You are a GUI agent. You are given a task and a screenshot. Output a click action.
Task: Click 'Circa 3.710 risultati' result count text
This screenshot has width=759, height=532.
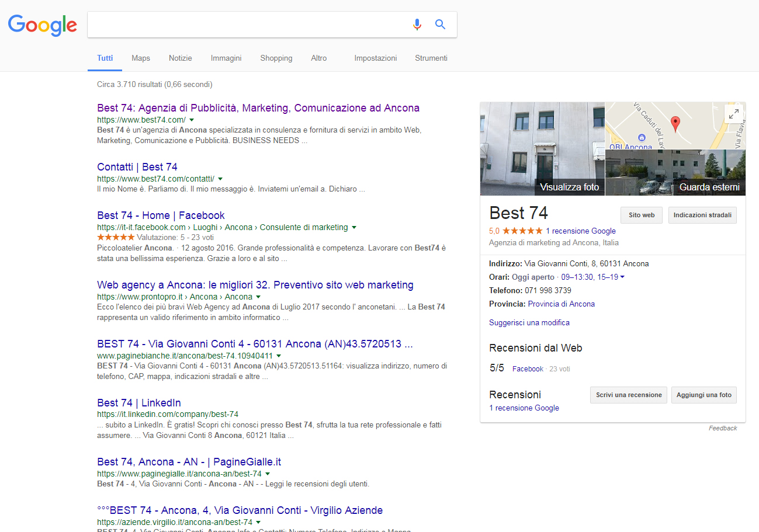click(x=155, y=84)
